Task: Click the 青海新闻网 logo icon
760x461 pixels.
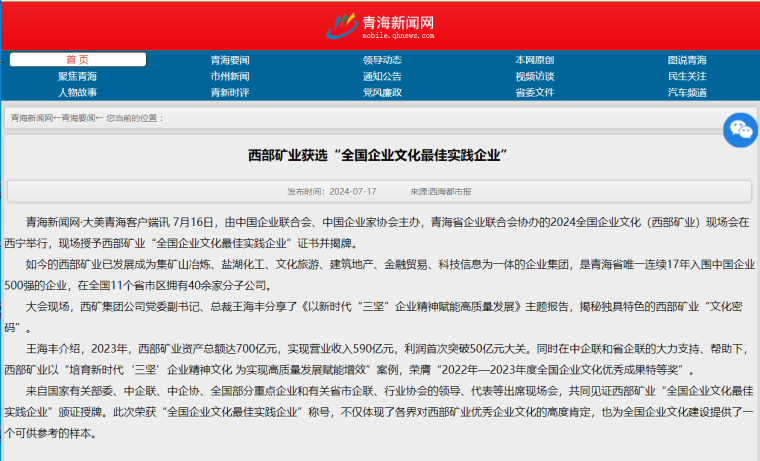Action: coord(343,24)
